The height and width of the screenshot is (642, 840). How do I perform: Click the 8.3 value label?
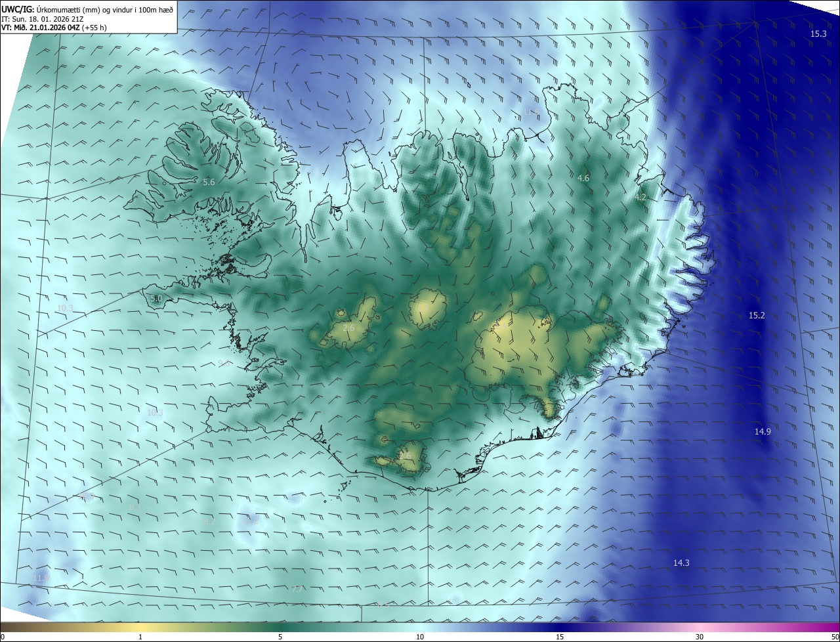(x=135, y=507)
